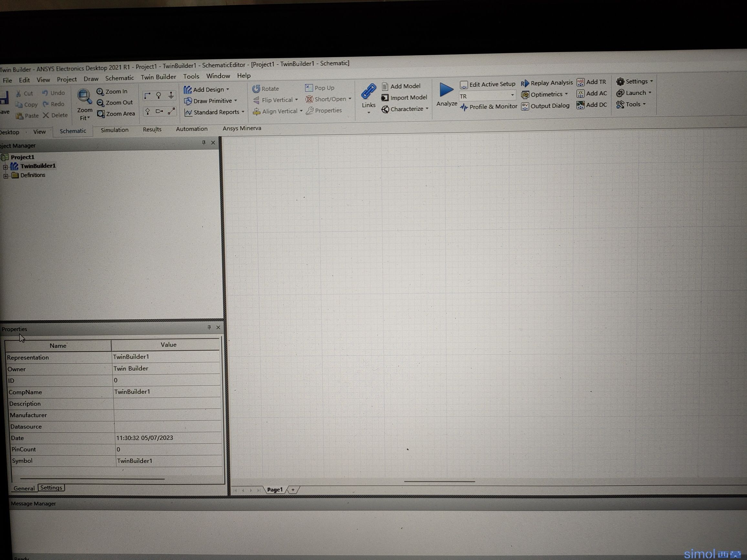Open the File menu
Screen dimensions: 747x560
(7, 80)
